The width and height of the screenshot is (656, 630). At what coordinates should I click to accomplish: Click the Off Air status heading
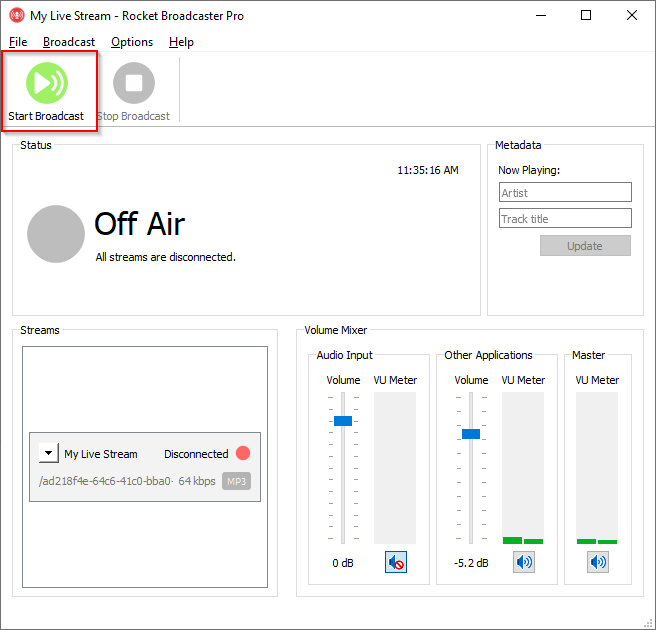pyautogui.click(x=139, y=224)
